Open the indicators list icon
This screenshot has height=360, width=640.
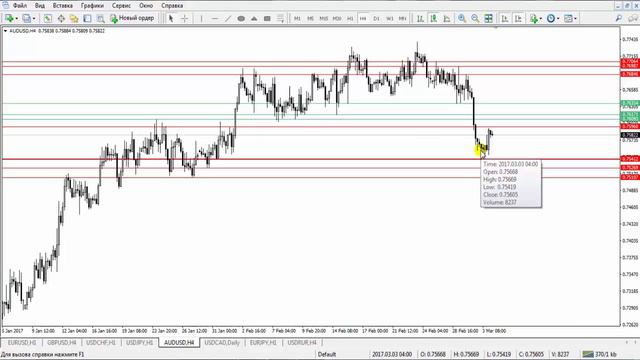[x=533, y=18]
